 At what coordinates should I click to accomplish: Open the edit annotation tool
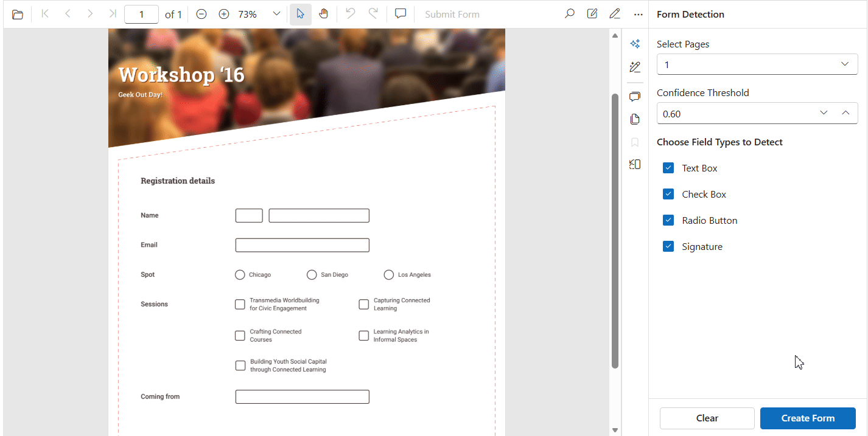coord(592,13)
